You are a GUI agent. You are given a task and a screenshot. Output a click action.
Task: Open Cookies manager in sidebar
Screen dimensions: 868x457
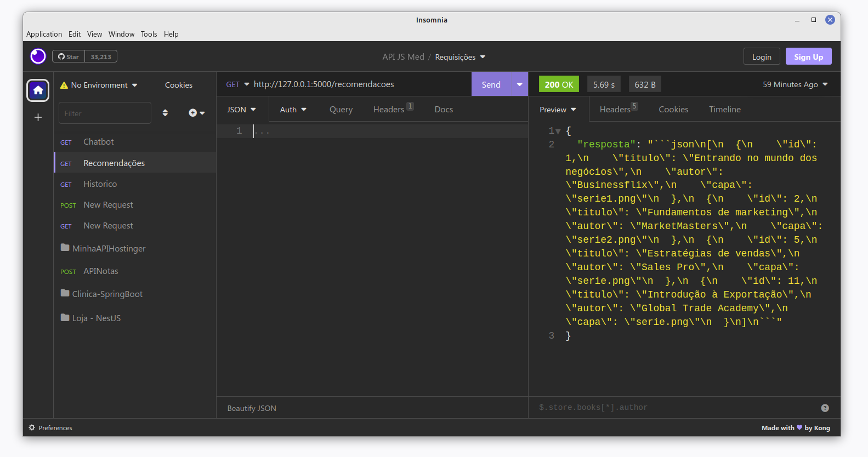tap(179, 85)
